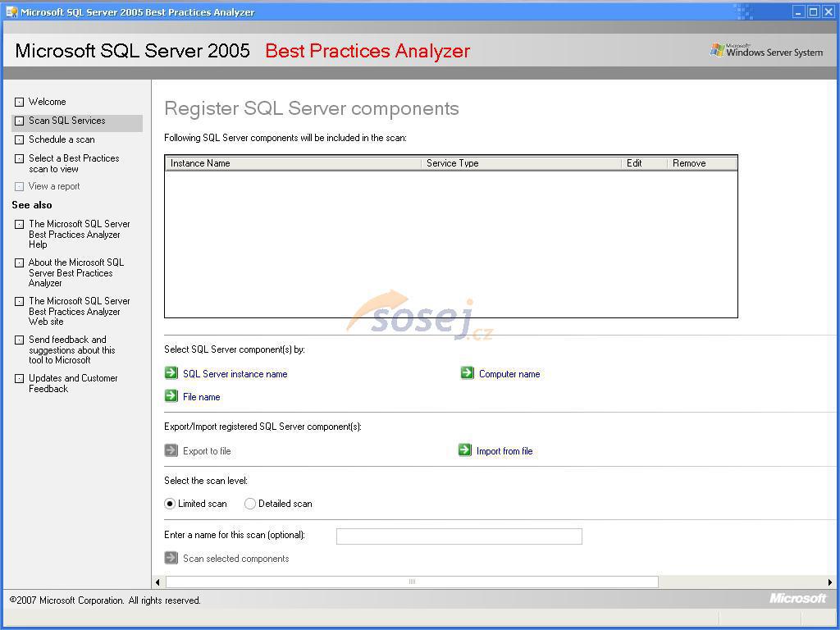Viewport: 840px width, 630px height.
Task: Click the scan name input field
Action: tap(459, 536)
